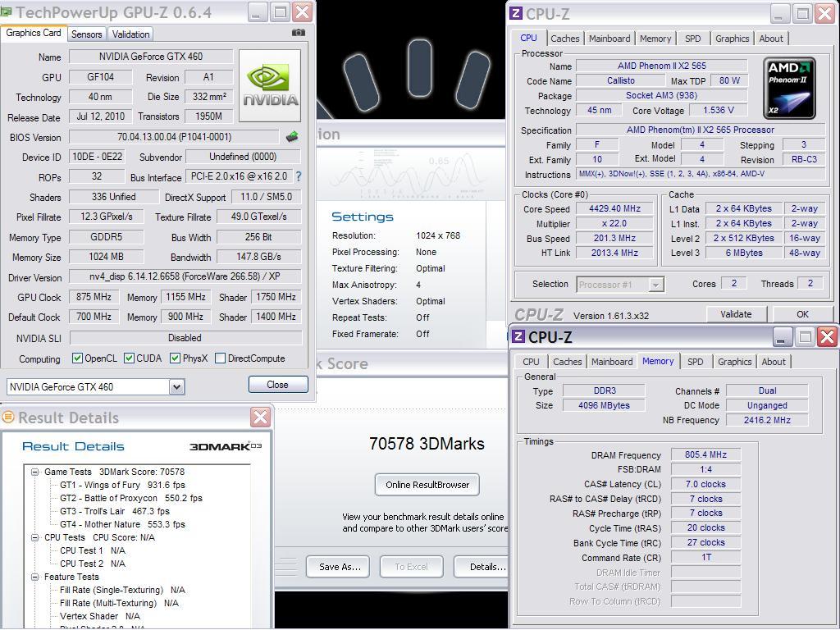Select the CPU Test 1 row
Screen dimensions: 840x630
pyautogui.click(x=92, y=550)
